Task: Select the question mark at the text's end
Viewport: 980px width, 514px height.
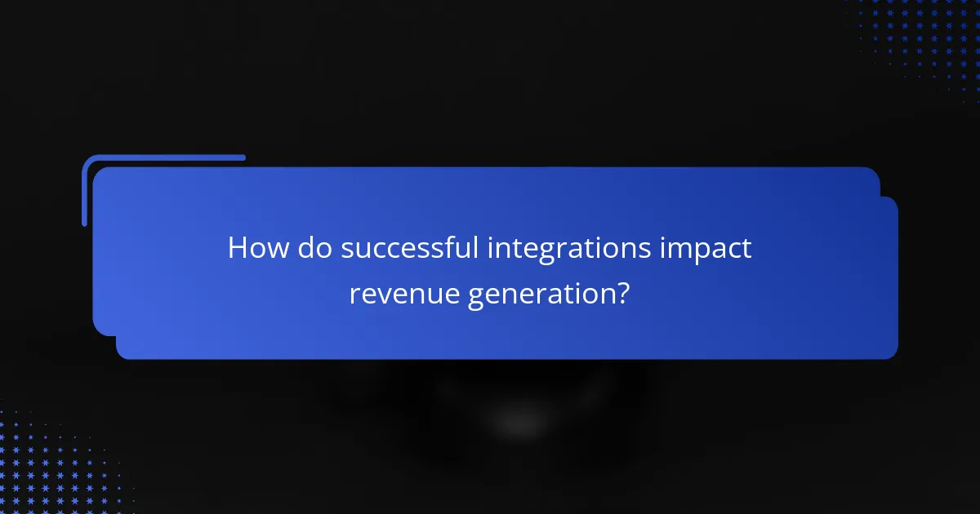Action: (x=625, y=292)
